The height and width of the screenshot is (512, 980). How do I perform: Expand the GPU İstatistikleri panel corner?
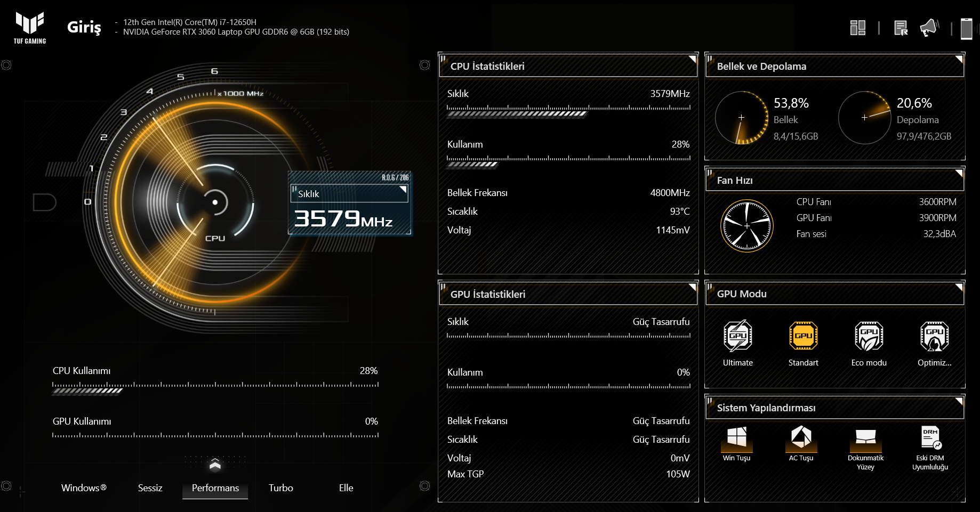click(692, 287)
